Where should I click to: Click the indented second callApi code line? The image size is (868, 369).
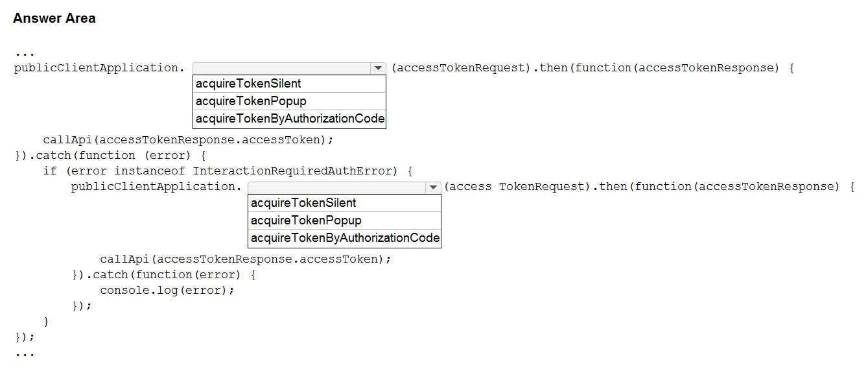coord(246,259)
